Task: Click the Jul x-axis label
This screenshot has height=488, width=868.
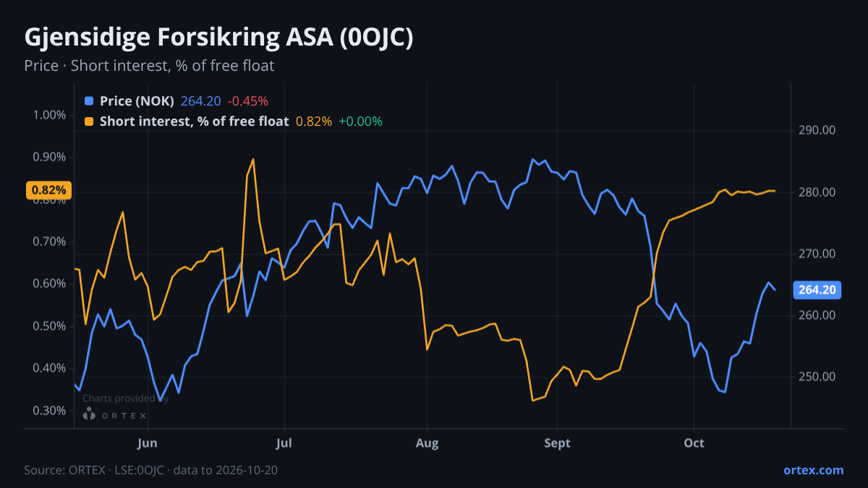Action: [x=284, y=442]
